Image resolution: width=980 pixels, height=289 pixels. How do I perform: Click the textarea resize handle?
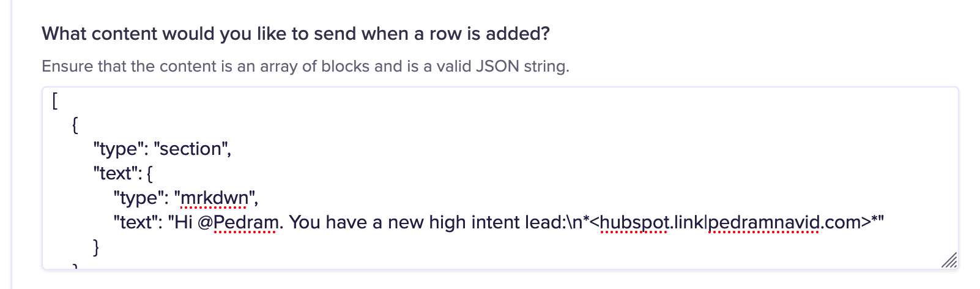[x=949, y=260]
